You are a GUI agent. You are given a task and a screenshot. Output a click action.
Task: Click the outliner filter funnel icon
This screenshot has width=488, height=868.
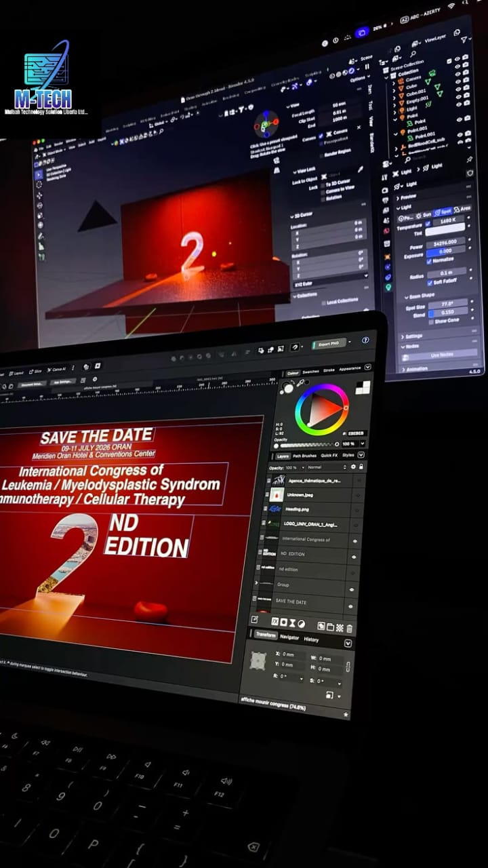point(464,39)
